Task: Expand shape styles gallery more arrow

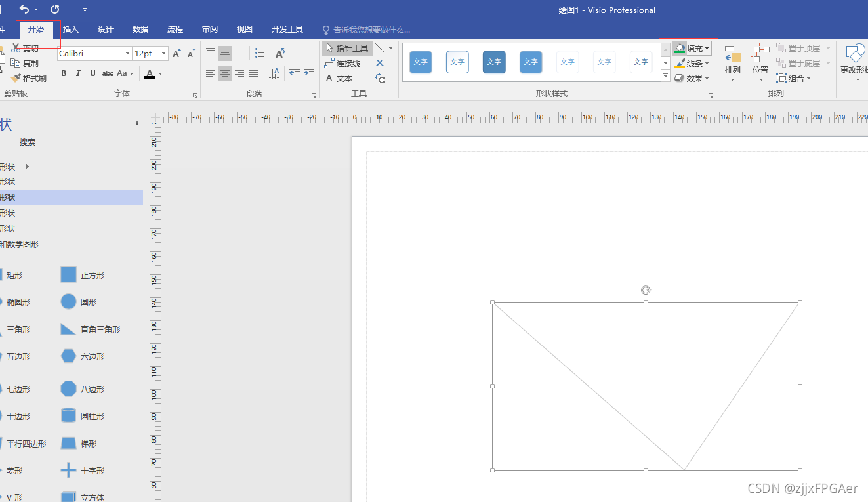Action: pos(665,76)
